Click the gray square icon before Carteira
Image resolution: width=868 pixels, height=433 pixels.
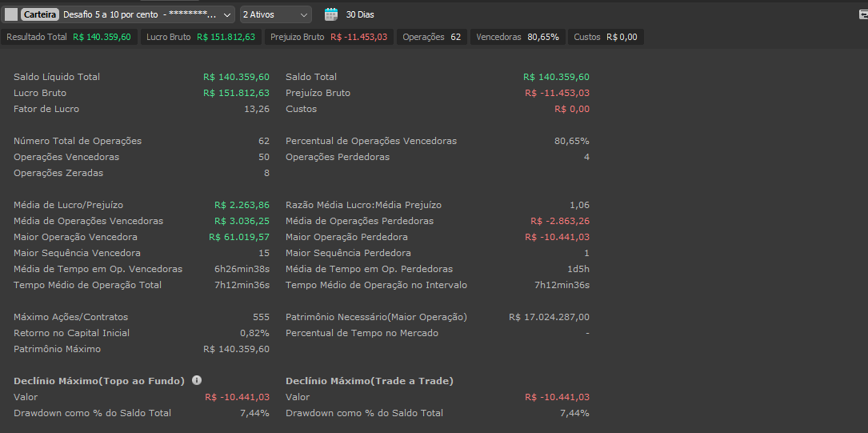11,14
